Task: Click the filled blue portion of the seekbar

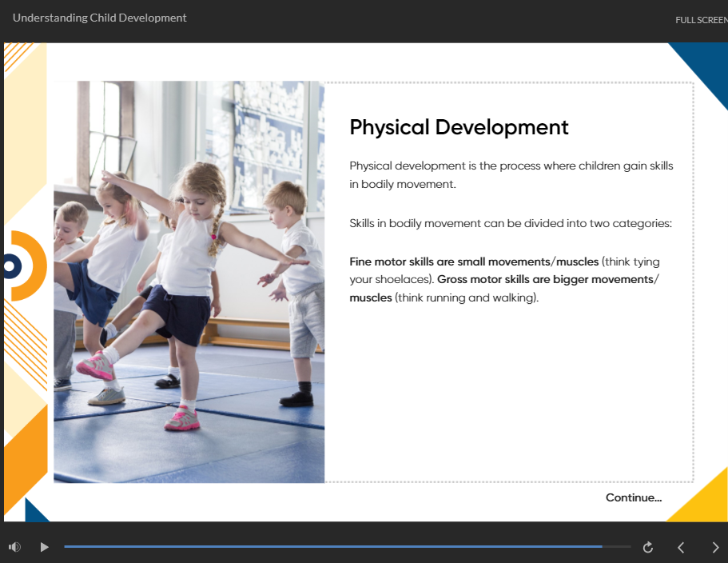Action: point(320,547)
